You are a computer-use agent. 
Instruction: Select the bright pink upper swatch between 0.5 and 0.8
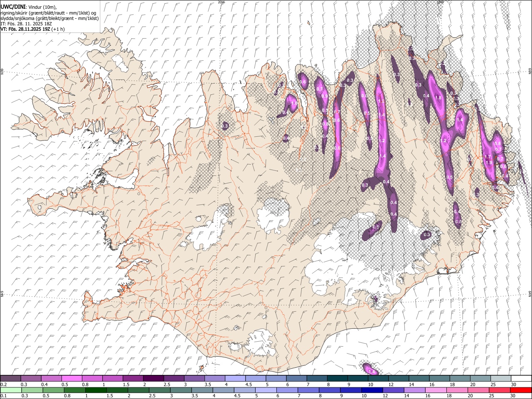coord(71,378)
